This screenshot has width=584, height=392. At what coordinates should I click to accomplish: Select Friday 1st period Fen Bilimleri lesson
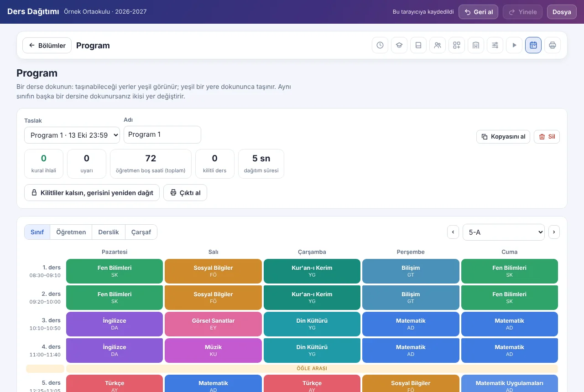point(510,271)
